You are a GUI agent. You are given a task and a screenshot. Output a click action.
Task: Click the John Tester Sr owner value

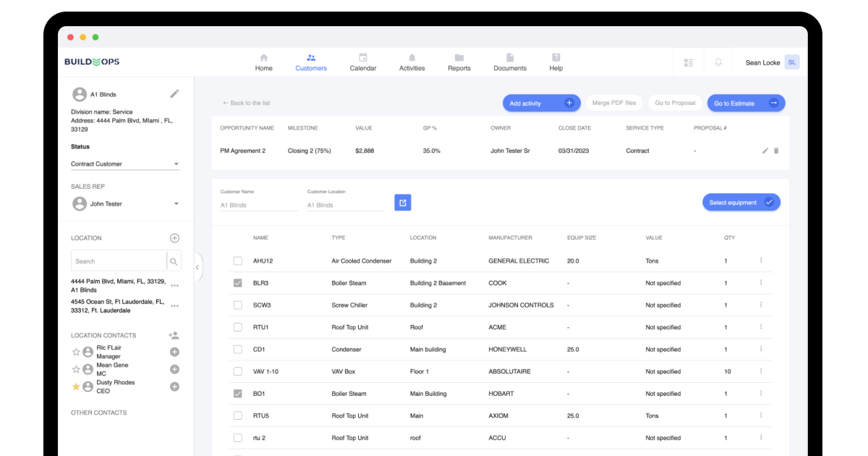[510, 151]
